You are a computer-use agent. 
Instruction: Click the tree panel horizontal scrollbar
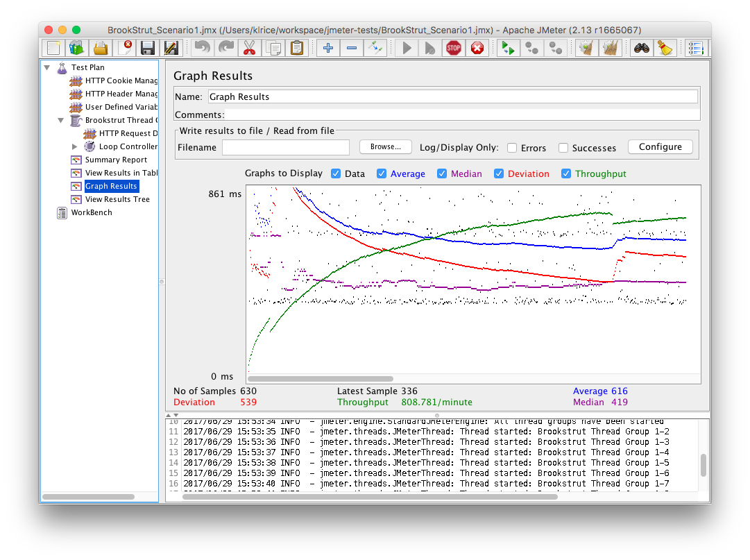coord(89,497)
